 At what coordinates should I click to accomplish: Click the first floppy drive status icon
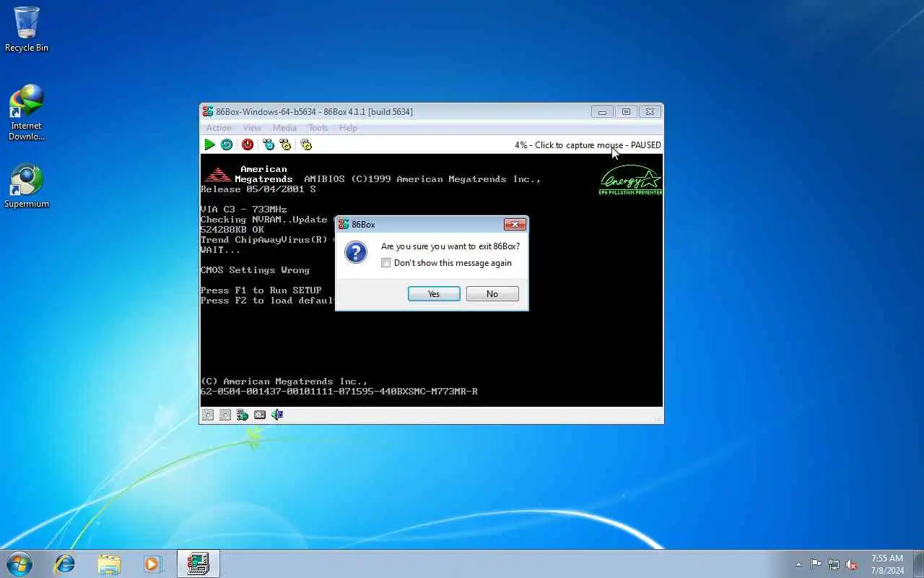(x=208, y=415)
